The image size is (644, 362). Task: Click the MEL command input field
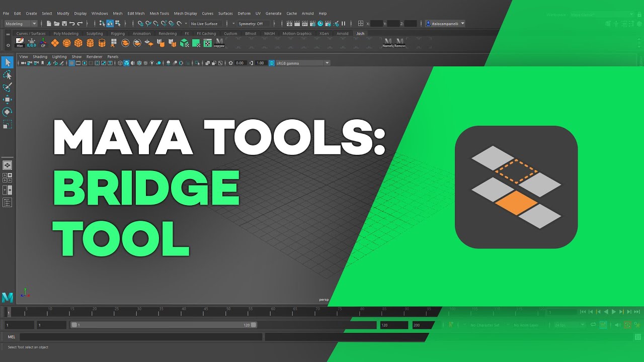pos(141,337)
